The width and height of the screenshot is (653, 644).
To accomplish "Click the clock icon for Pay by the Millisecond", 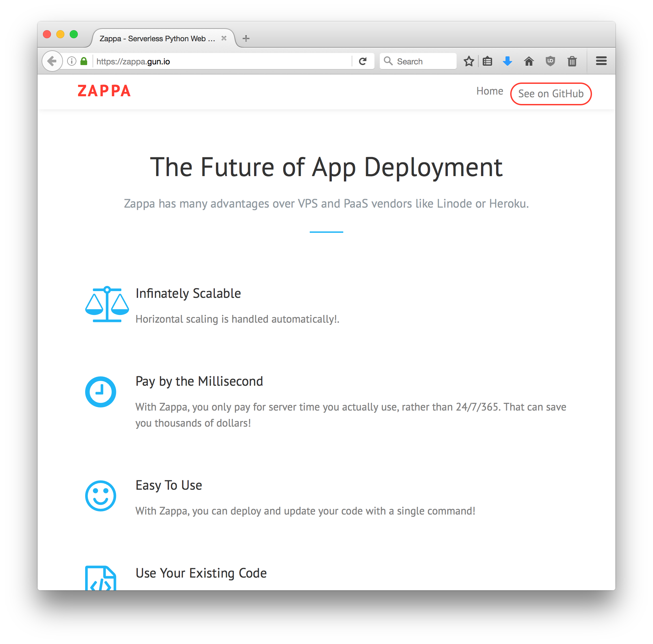I will (101, 392).
